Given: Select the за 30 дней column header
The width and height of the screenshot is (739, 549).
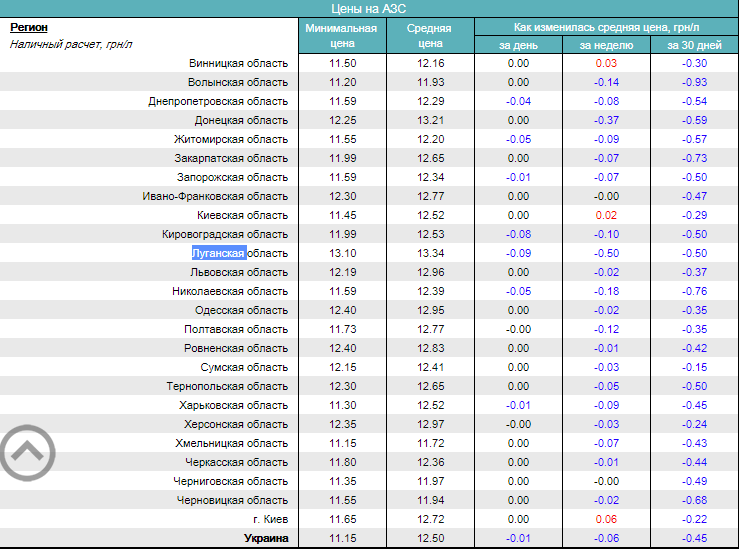Looking at the screenshot, I should pos(694,45).
